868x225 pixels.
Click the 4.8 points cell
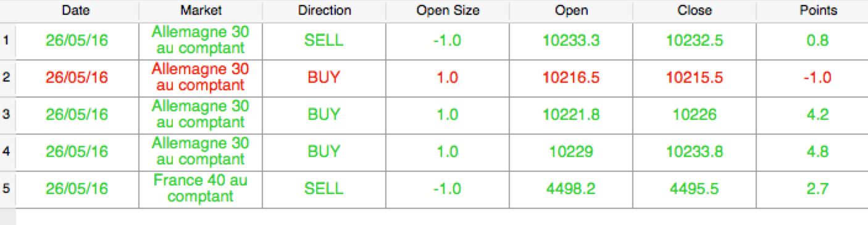[x=818, y=152]
